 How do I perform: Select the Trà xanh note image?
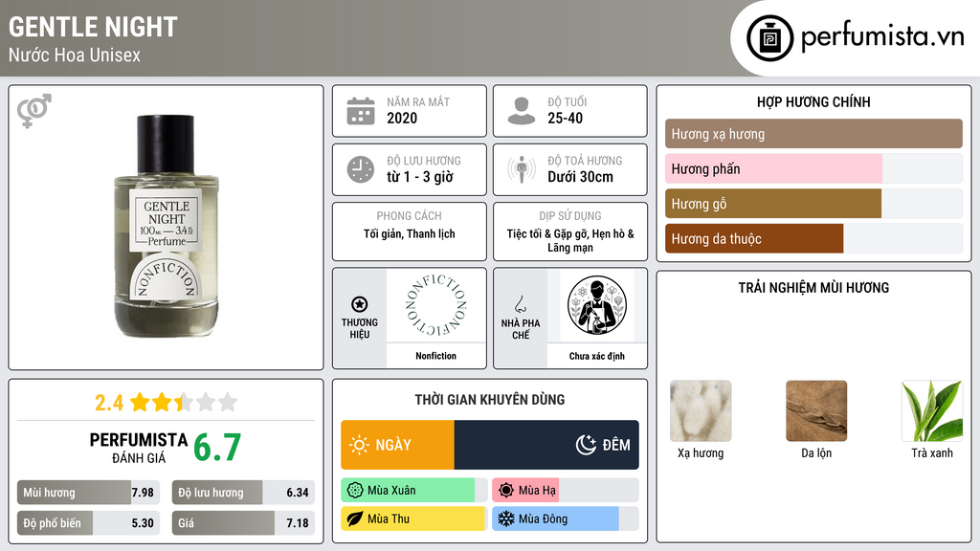932,411
